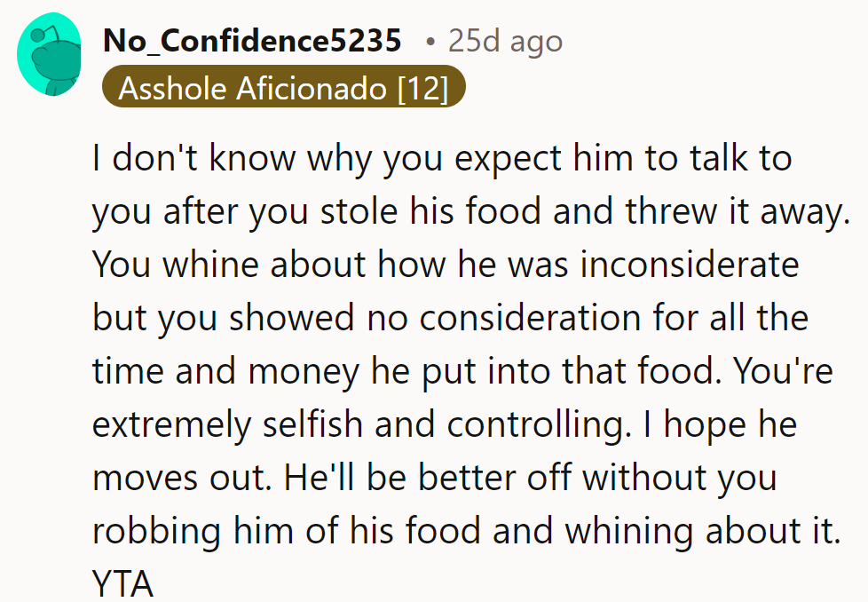
Task: Click the "25d ago" timestamp
Action: coord(504,41)
